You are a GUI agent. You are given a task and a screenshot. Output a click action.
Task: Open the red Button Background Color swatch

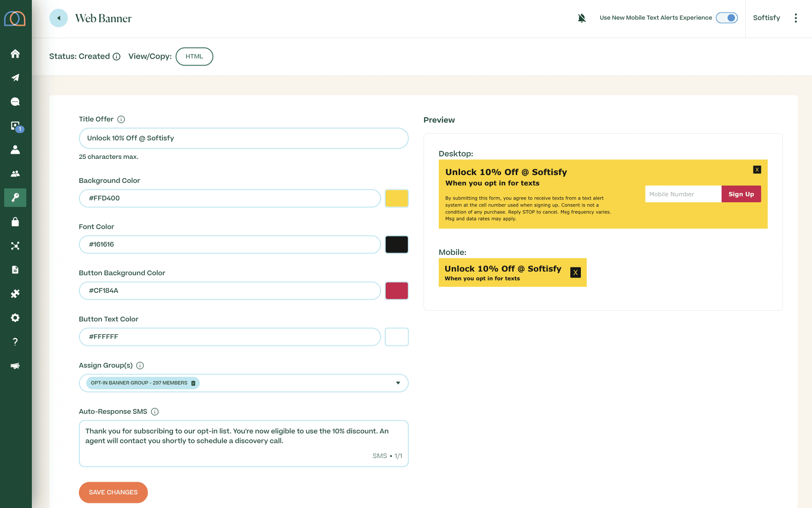point(396,290)
